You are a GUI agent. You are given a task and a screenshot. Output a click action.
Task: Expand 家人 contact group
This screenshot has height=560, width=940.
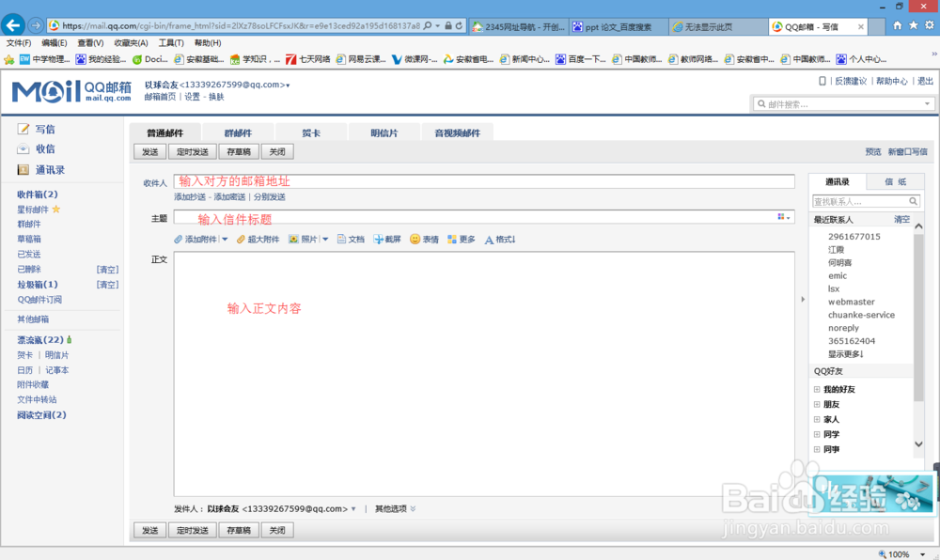tap(817, 419)
